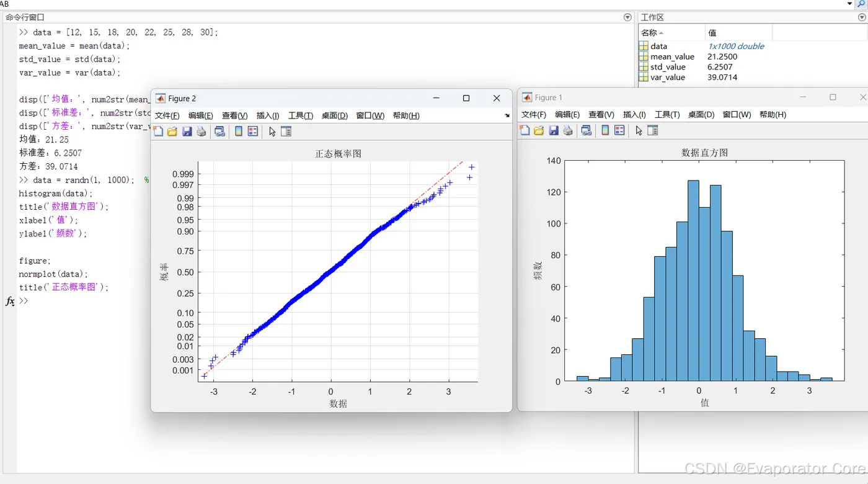Minimize the Figure 1 window

coord(803,97)
